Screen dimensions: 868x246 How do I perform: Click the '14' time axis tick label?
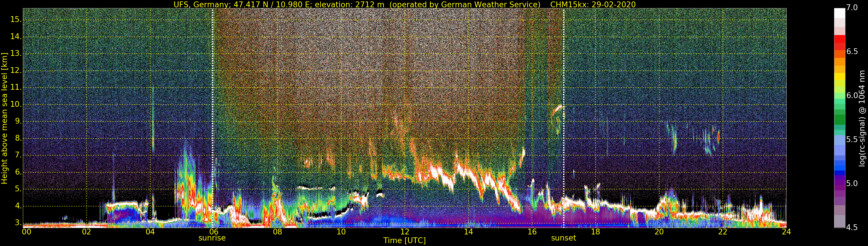(468, 232)
